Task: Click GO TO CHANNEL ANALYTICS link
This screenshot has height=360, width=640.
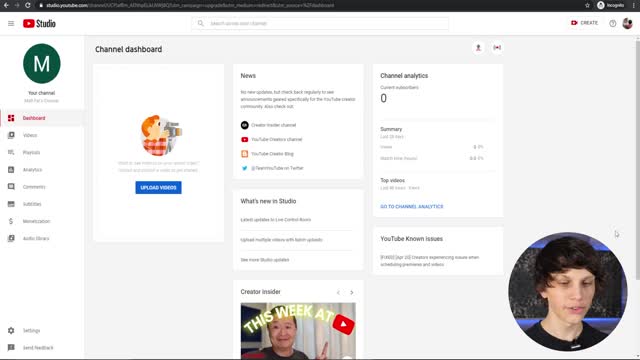Action: coord(411,207)
